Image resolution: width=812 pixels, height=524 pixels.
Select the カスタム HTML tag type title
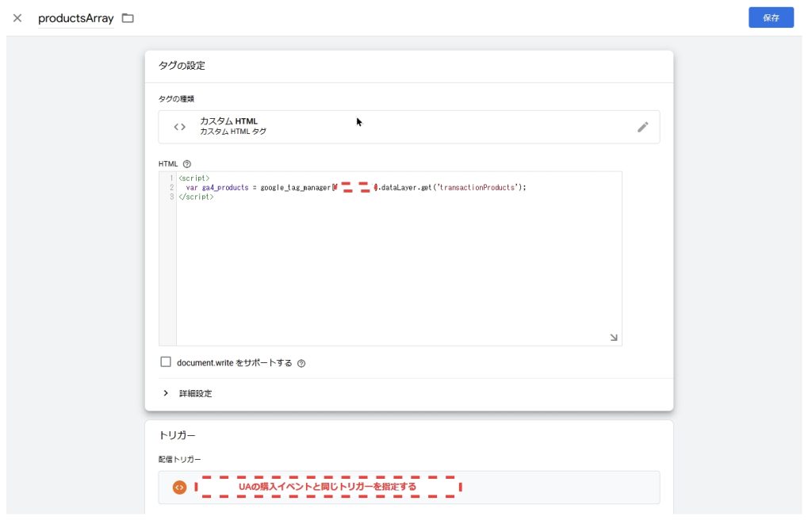pos(228,121)
